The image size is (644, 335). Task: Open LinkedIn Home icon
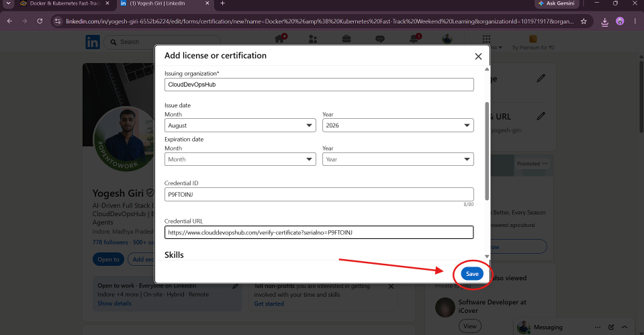[x=281, y=38]
